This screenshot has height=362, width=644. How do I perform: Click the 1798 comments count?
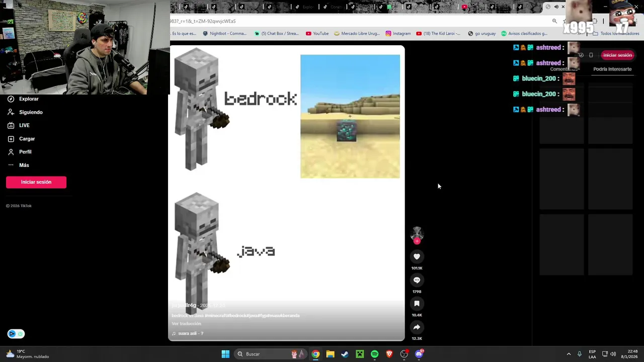417,292
